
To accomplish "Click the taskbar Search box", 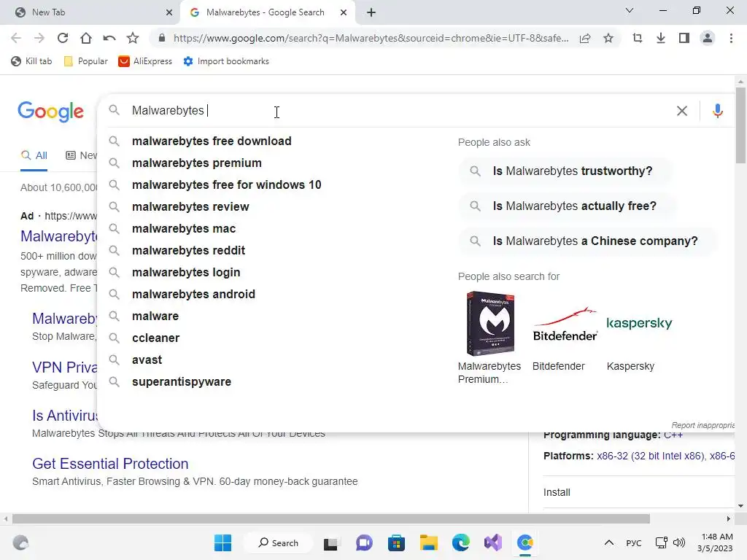I will click(278, 542).
